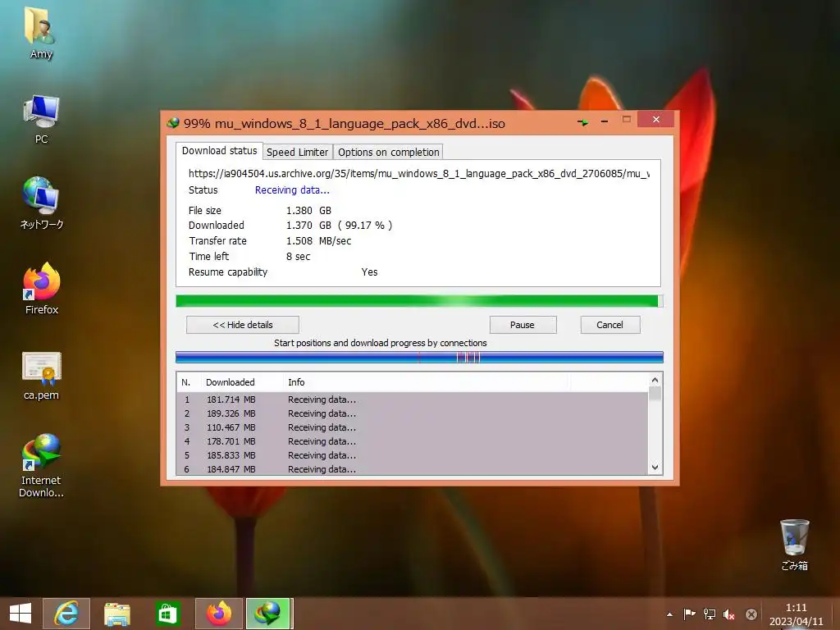The image size is (840, 630).
Task: Select connection row with 110.467 MB
Action: coord(413,427)
